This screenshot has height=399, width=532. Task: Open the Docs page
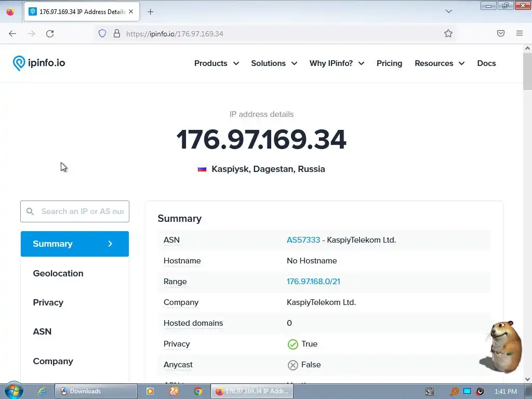click(x=486, y=63)
